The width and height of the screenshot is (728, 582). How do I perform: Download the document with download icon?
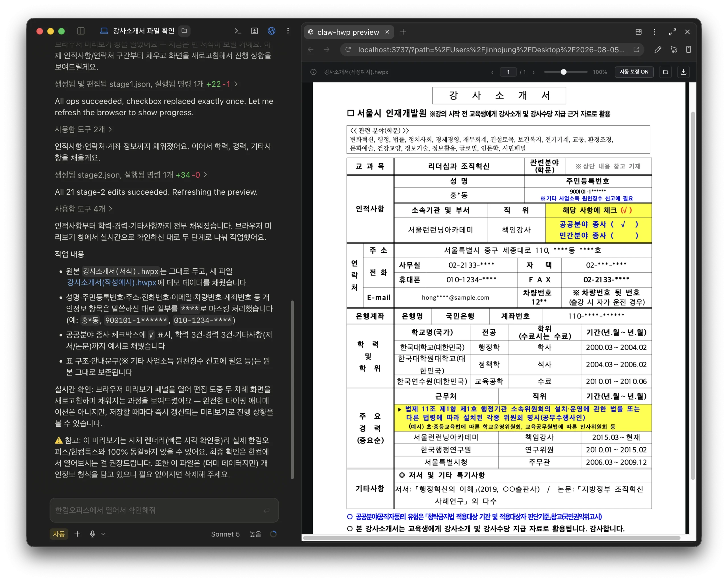point(683,72)
